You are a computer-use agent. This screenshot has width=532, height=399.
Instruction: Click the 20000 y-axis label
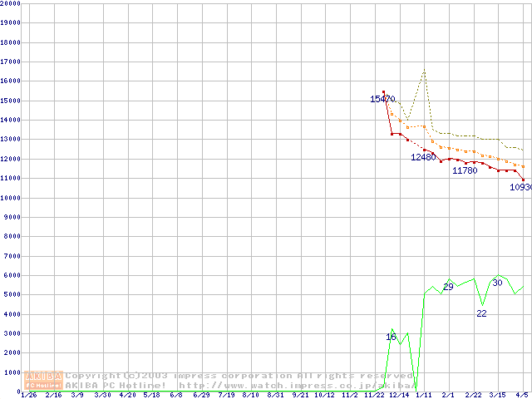[10, 3]
